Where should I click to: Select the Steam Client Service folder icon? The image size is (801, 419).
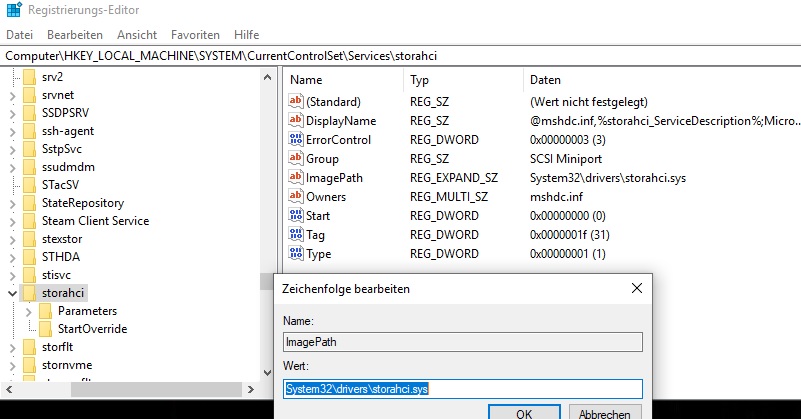[x=30, y=221]
